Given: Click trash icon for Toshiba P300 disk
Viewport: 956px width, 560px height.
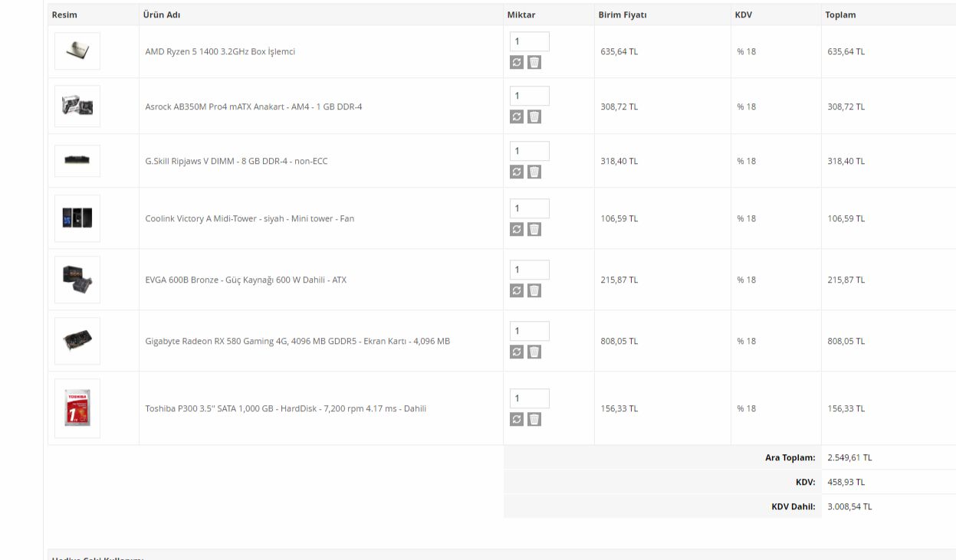Looking at the screenshot, I should coord(534,419).
